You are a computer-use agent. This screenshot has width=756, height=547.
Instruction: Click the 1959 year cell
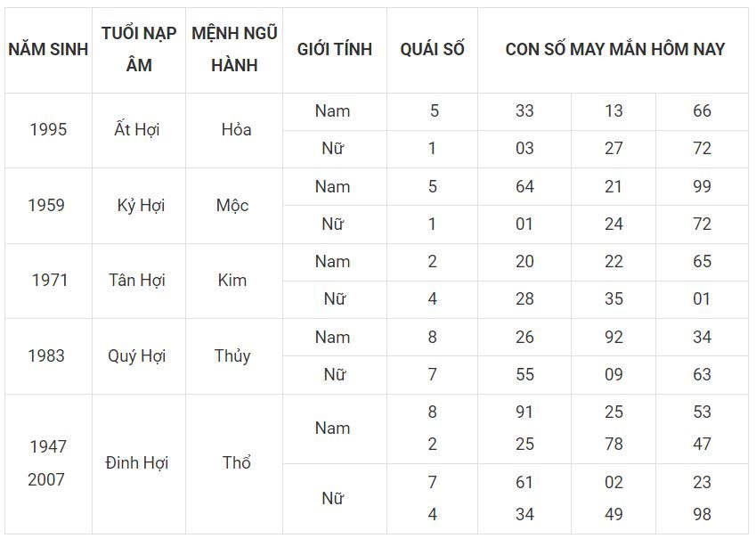[48, 206]
